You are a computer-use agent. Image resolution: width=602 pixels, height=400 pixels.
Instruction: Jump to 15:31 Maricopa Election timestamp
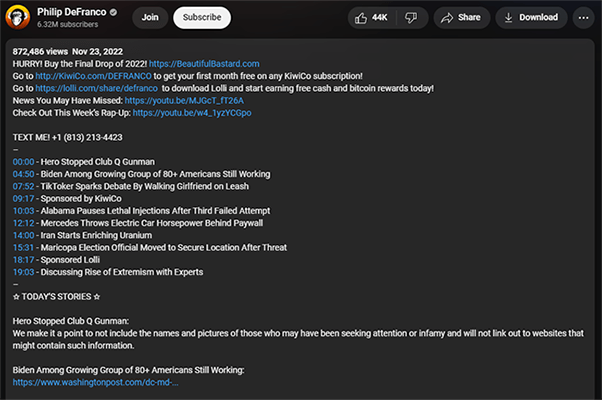(23, 247)
